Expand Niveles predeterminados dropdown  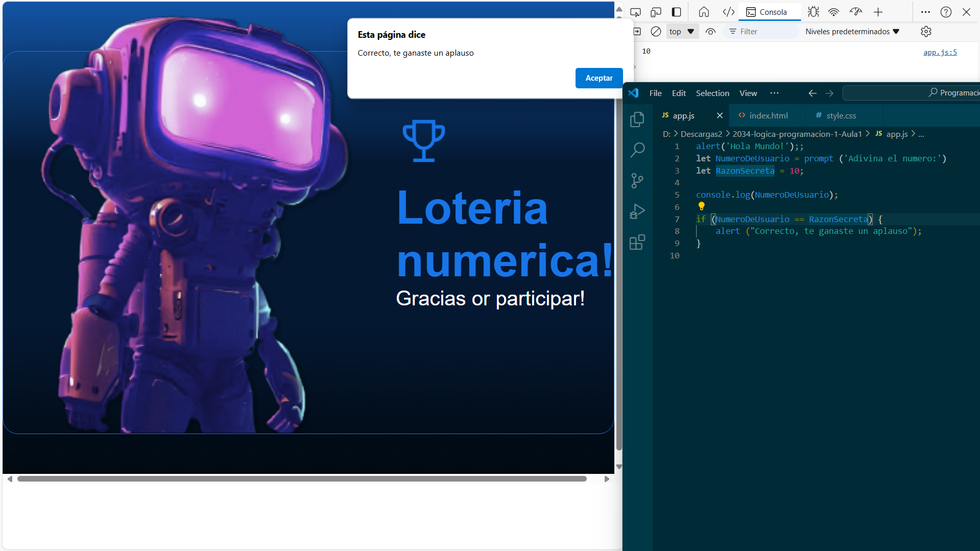tap(852, 32)
